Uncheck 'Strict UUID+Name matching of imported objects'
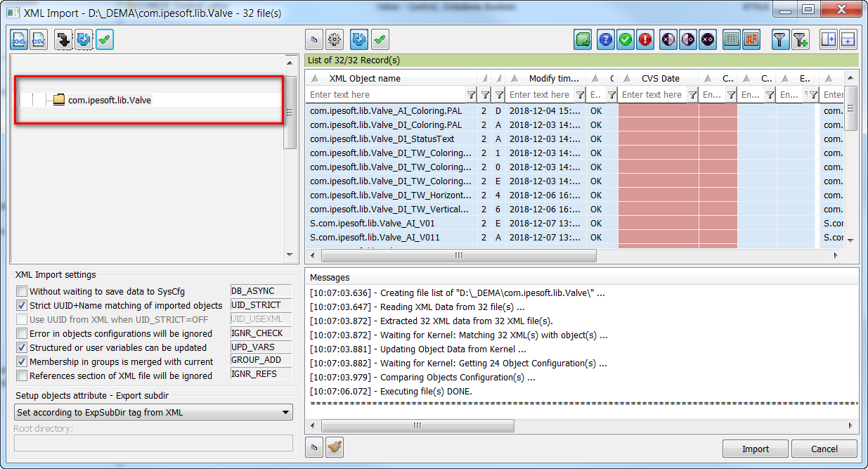This screenshot has height=469, width=868. pyautogui.click(x=22, y=305)
